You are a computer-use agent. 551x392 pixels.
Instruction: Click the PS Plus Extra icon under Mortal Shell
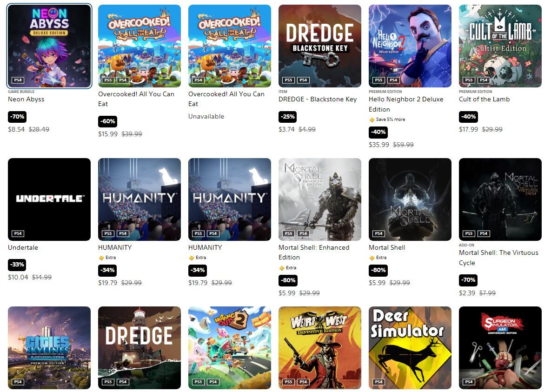(372, 258)
